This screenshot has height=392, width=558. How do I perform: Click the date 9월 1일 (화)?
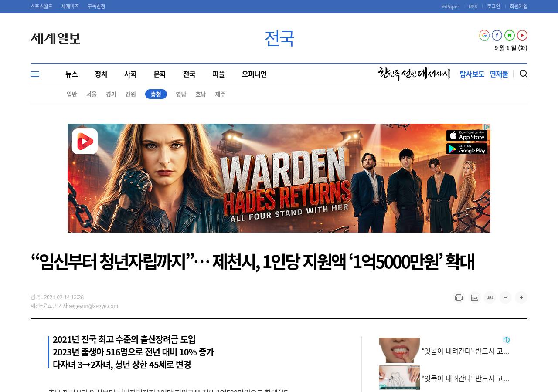click(511, 48)
